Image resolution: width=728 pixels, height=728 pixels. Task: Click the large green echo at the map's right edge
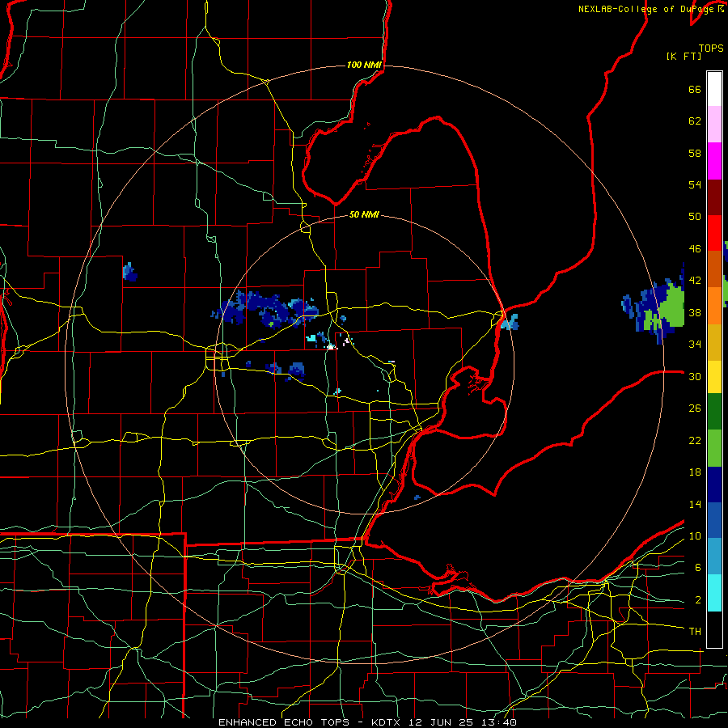(671, 307)
